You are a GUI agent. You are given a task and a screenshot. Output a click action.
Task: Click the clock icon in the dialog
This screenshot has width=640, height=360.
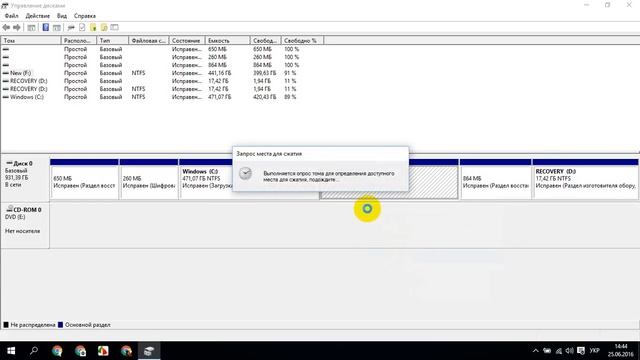246,173
